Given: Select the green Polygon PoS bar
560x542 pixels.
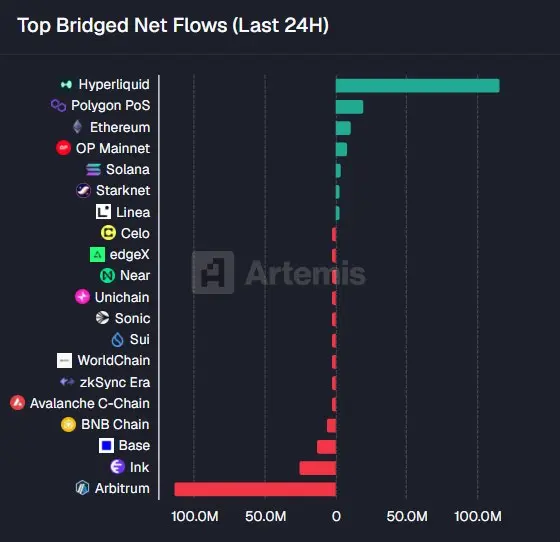Looking at the screenshot, I should click(x=349, y=107).
